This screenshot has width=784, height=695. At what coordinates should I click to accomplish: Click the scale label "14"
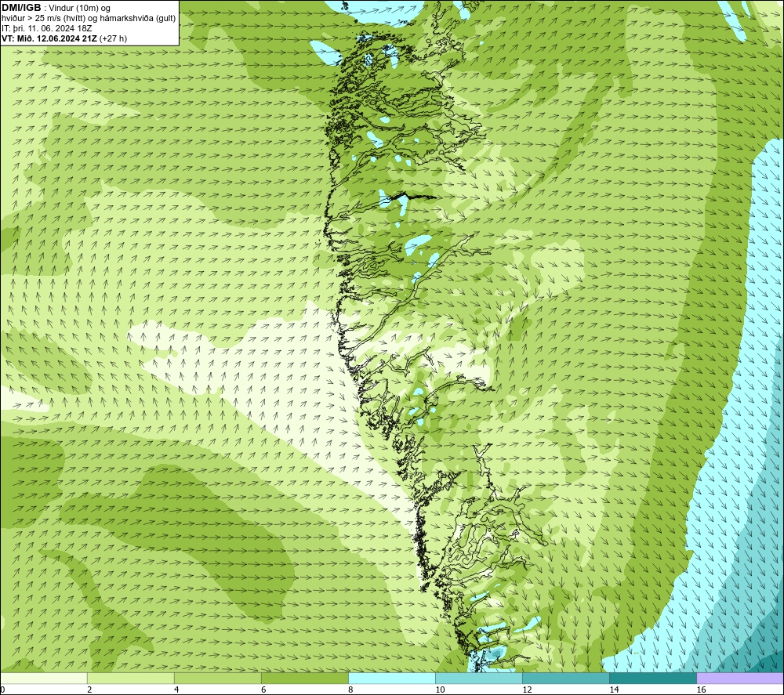(614, 690)
